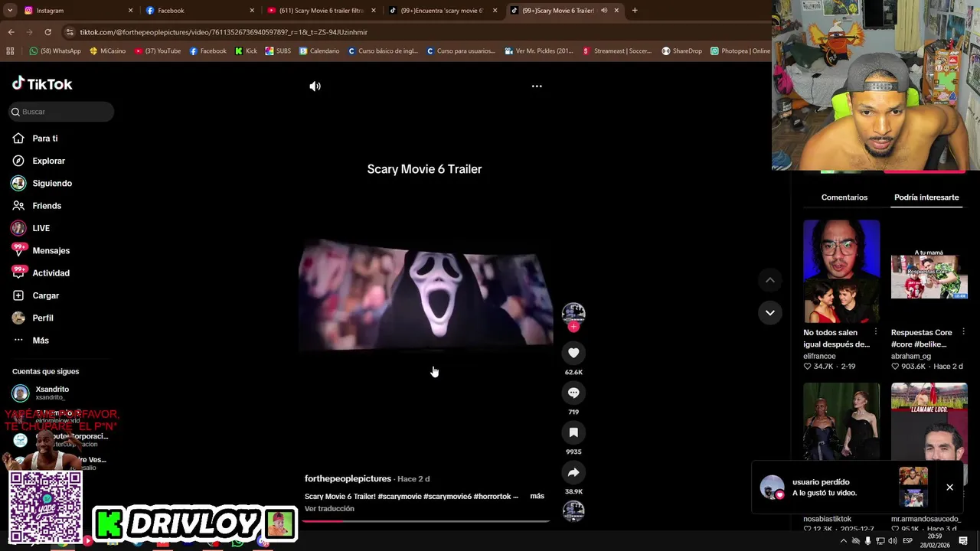View site information icon in address bar

point(70,32)
